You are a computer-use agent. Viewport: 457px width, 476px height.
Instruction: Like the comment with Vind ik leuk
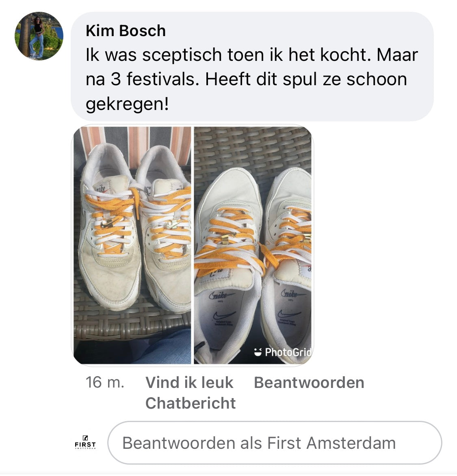tap(189, 382)
